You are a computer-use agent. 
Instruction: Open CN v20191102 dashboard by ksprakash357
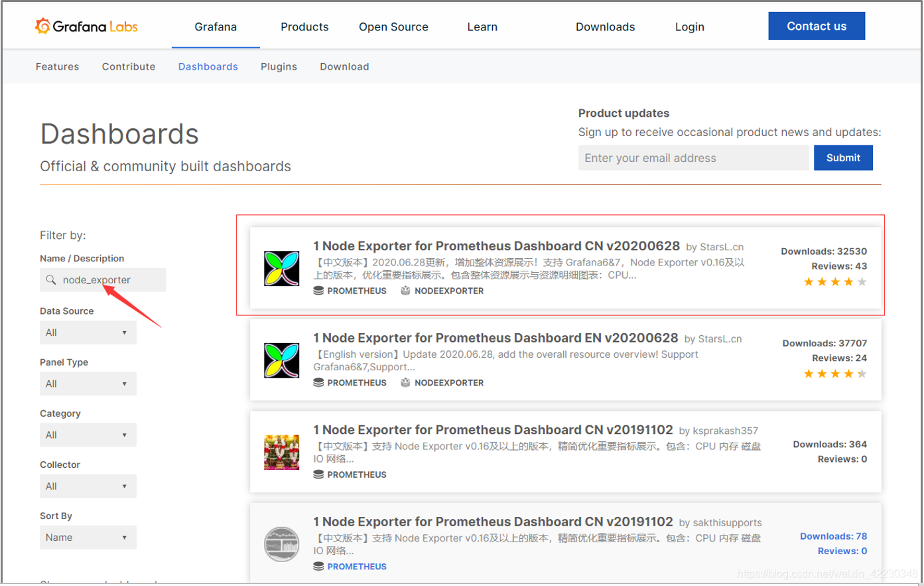(x=493, y=430)
